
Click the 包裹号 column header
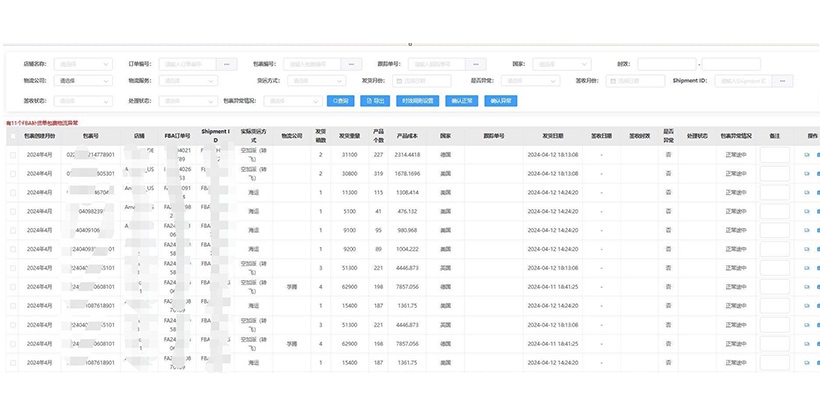91,135
